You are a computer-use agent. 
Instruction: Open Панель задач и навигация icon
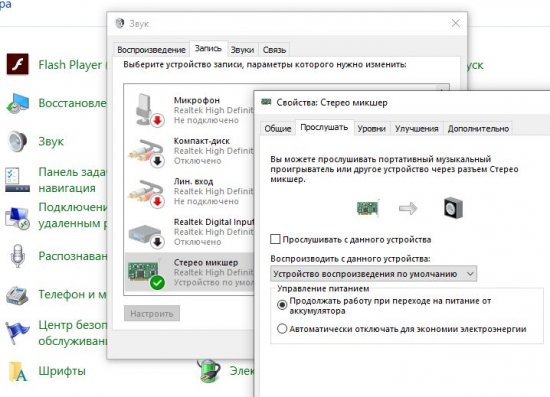pos(17,180)
